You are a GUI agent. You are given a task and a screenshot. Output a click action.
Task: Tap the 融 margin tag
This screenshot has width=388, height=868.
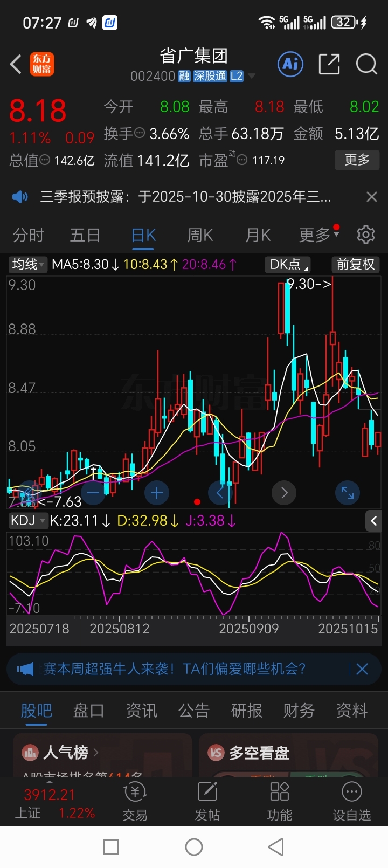click(184, 76)
